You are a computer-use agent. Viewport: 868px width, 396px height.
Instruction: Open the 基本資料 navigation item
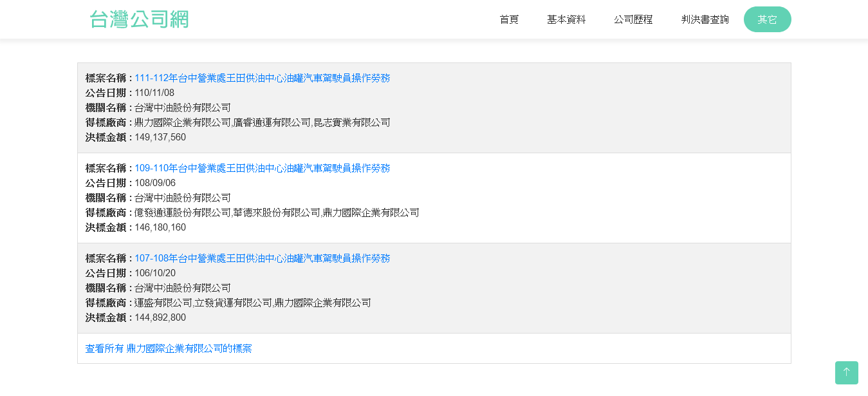tap(566, 19)
